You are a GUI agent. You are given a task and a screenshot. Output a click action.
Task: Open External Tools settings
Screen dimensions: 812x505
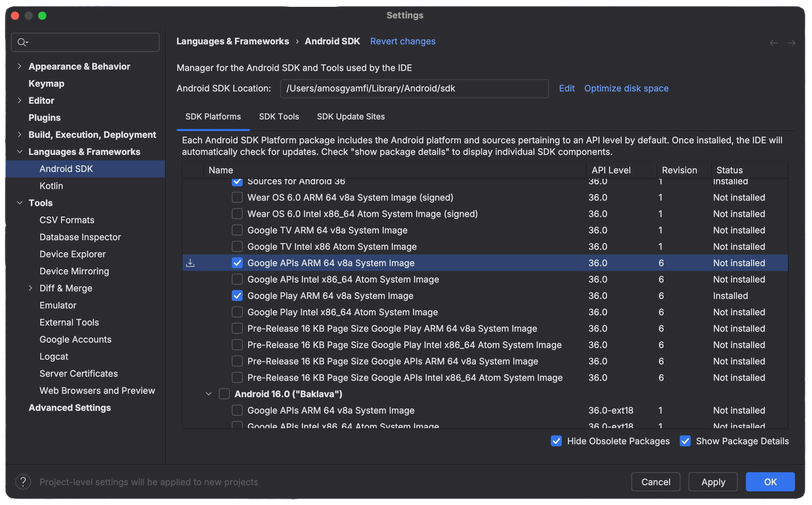pyautogui.click(x=69, y=322)
